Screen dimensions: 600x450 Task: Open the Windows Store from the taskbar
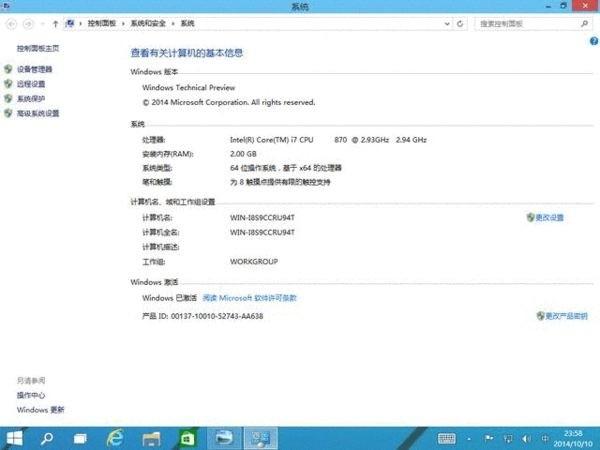click(x=187, y=439)
